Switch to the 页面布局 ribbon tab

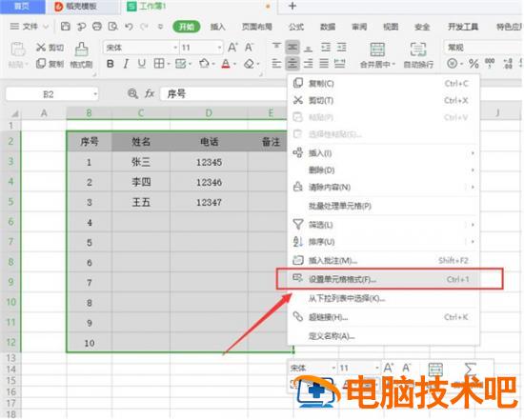(x=256, y=27)
